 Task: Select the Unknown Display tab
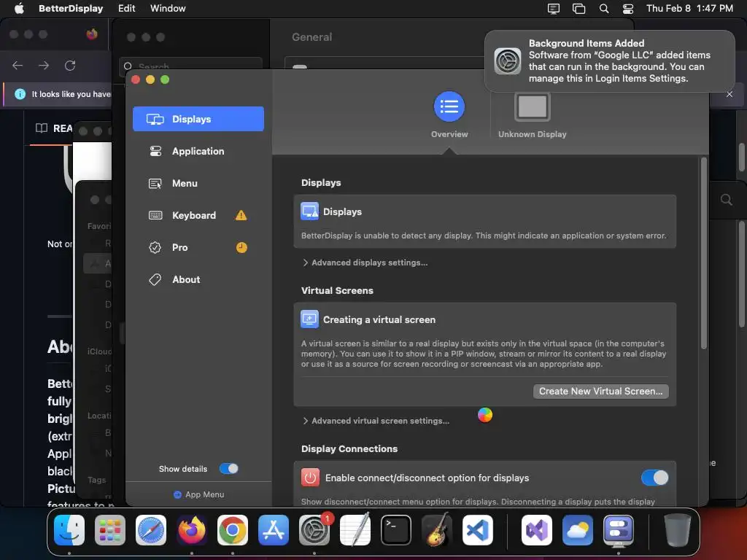tap(532, 114)
